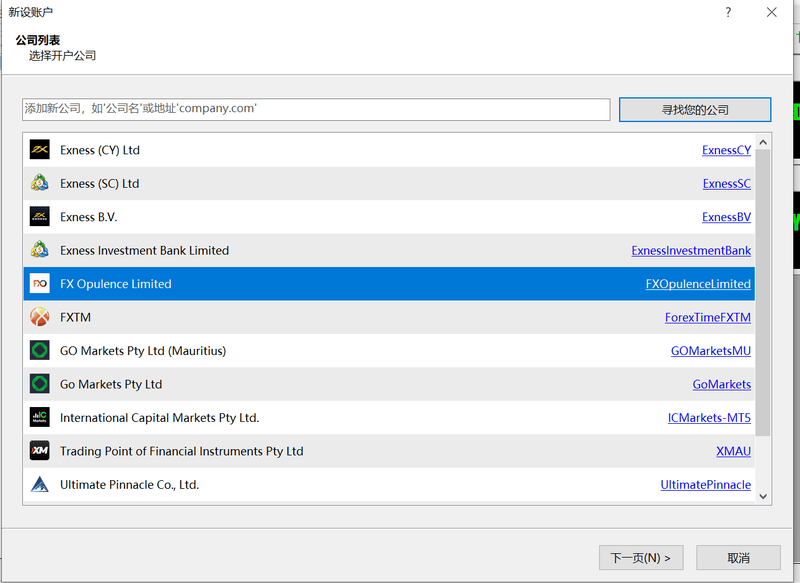Screen dimensions: 800x583
Task: Open the ICMarkets-MT5 link
Action: click(x=709, y=417)
